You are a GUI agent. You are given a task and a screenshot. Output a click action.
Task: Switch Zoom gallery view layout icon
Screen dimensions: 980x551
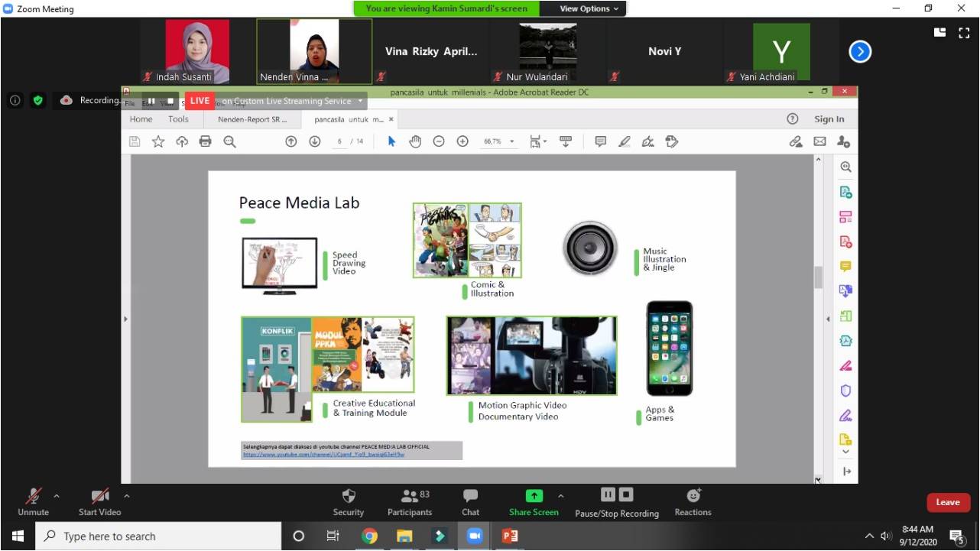(x=940, y=32)
